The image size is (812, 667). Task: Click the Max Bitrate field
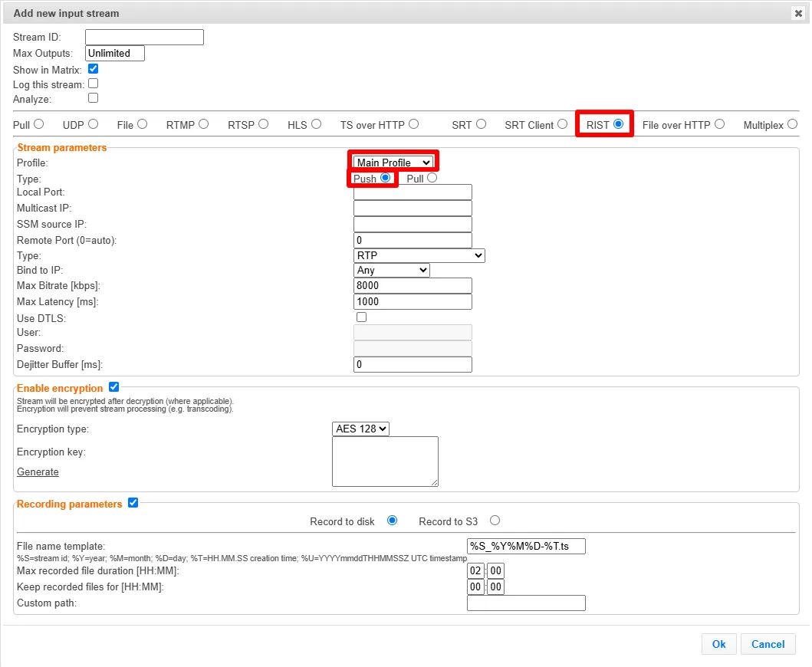(413, 285)
